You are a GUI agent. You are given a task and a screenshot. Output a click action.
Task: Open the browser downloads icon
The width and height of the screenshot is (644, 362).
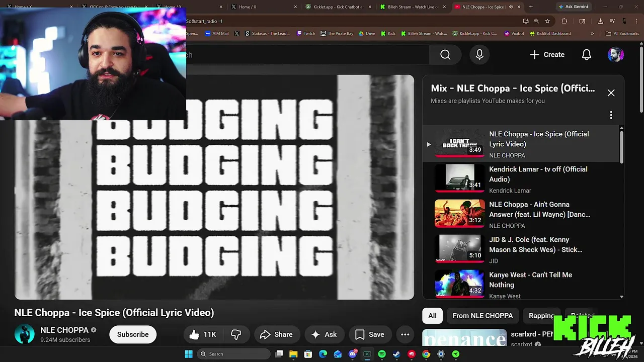(x=600, y=21)
